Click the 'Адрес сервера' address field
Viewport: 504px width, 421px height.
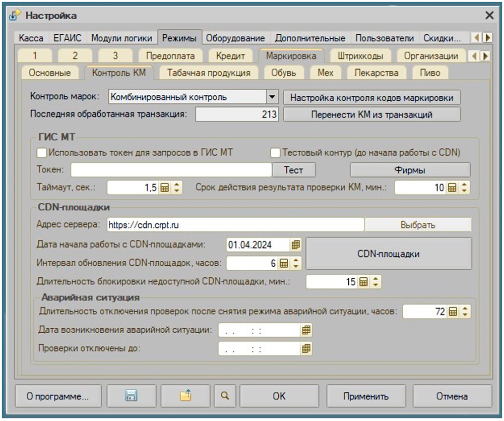pyautogui.click(x=234, y=225)
